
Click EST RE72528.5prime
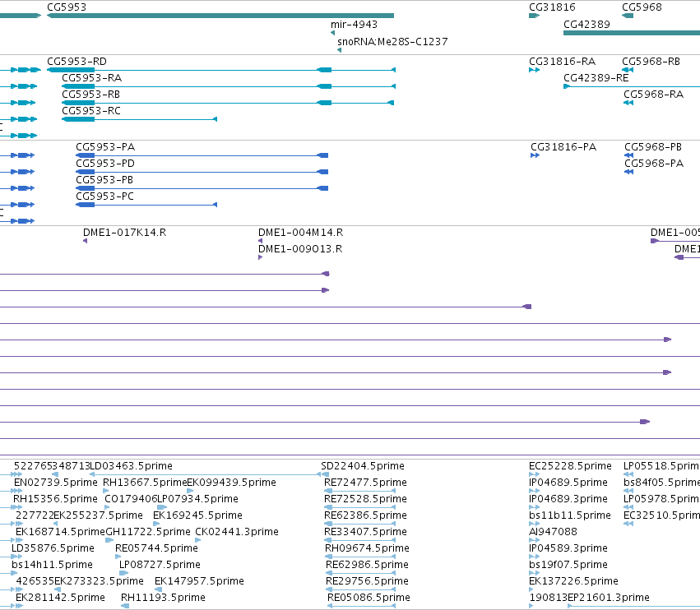tap(365, 499)
